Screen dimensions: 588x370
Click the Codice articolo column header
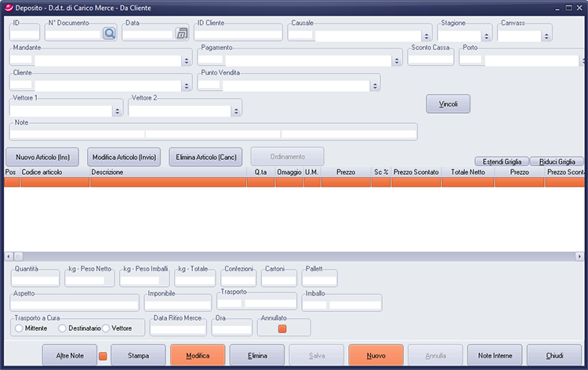click(x=55, y=171)
